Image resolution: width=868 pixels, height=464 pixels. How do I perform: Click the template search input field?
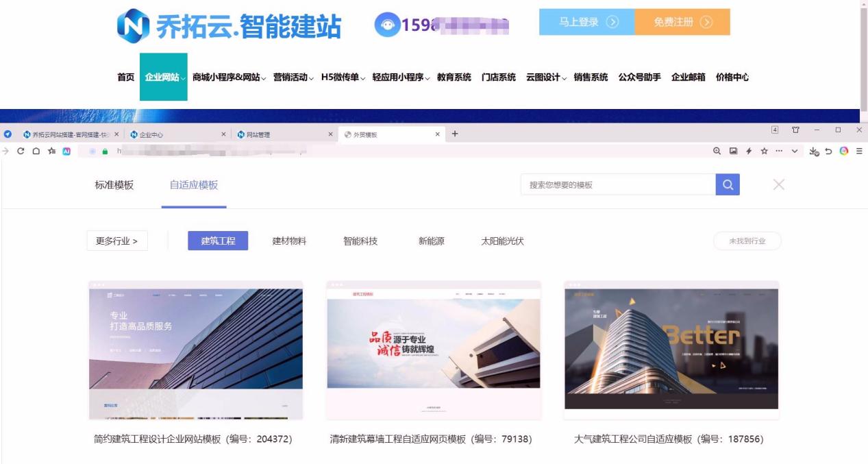coord(617,184)
